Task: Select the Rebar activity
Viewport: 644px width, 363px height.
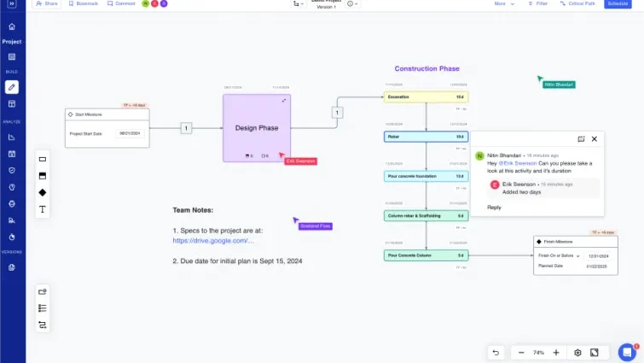Action: pyautogui.click(x=426, y=137)
